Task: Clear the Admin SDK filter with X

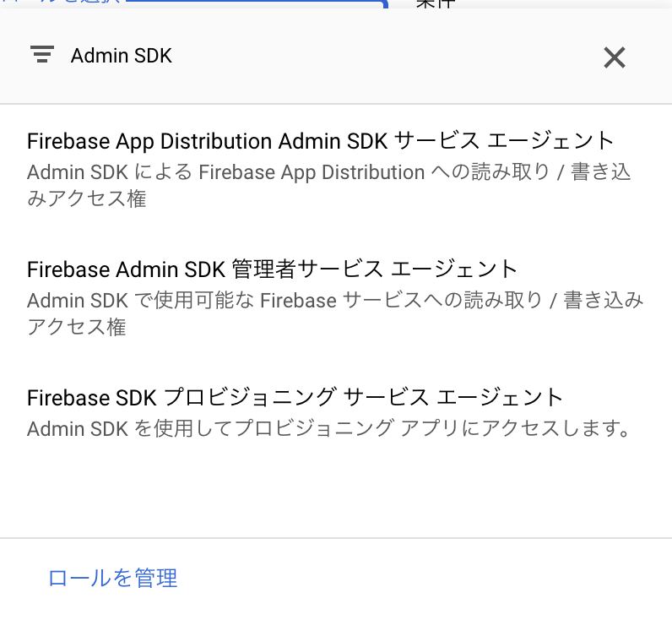Action: (614, 57)
